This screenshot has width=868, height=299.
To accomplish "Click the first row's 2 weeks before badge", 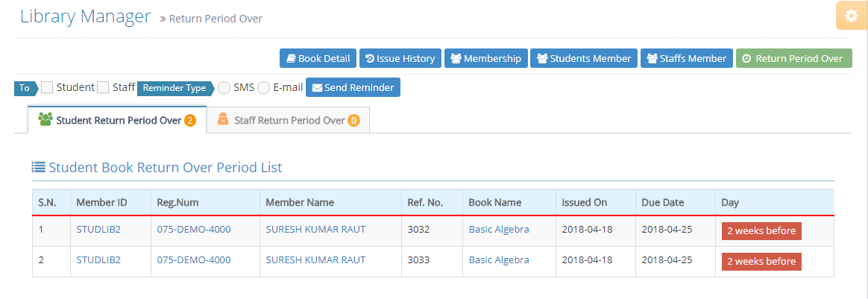I will coord(761,231).
